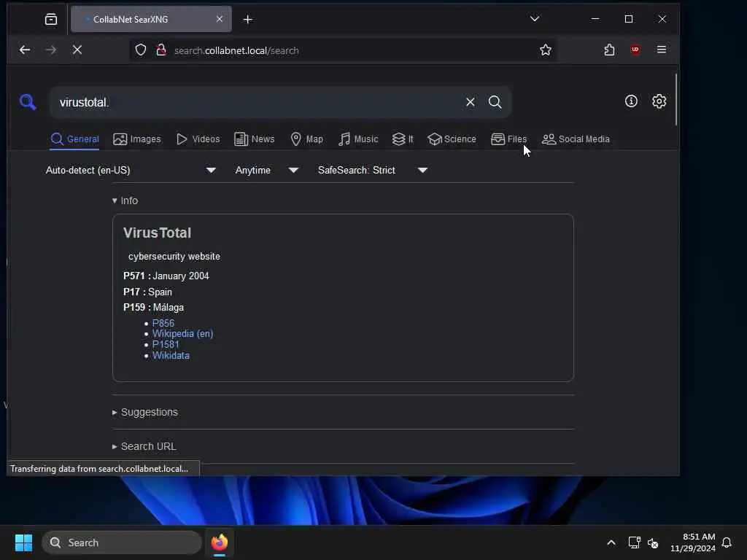This screenshot has width=747, height=560.
Task: Open the SafeSearch Strict dropdown
Action: [x=373, y=170]
